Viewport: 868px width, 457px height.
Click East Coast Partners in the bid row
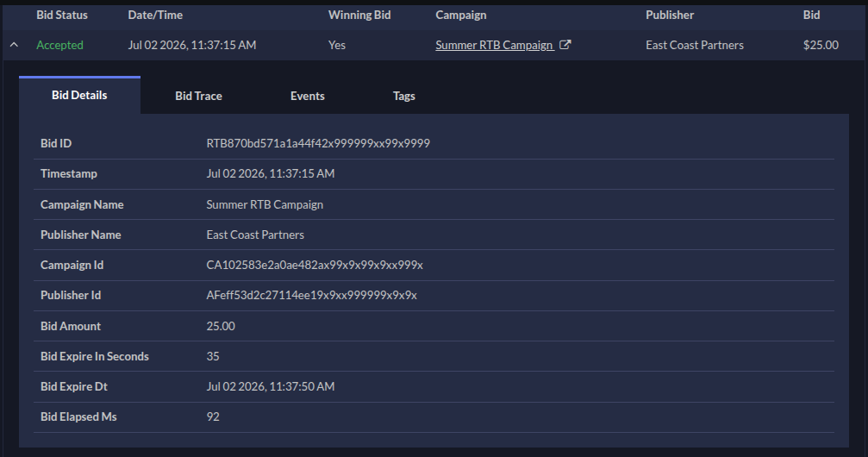pos(695,46)
